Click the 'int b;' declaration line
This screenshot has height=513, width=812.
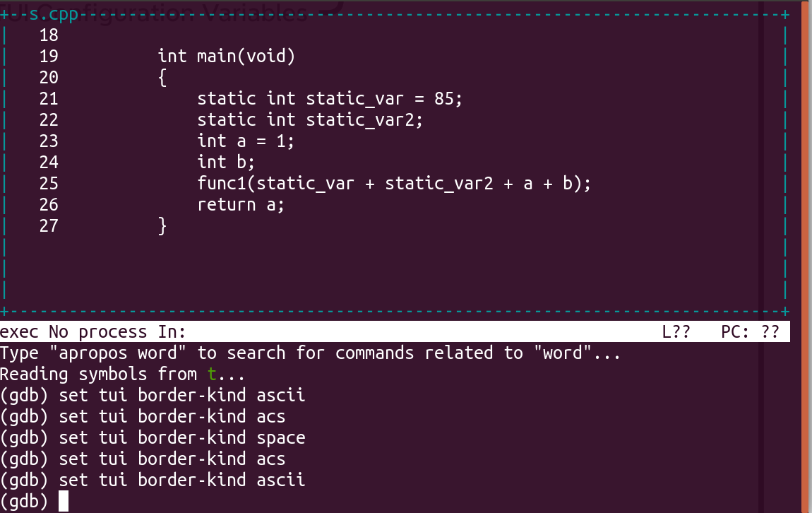(226, 163)
